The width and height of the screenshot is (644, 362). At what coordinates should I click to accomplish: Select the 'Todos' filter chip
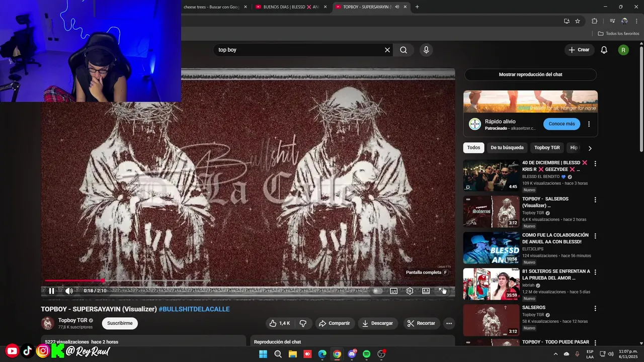click(473, 148)
